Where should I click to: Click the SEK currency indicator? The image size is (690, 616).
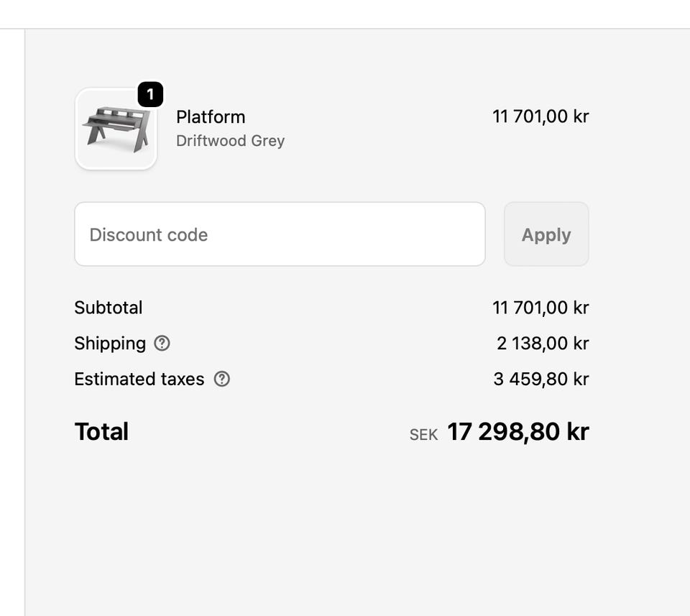click(423, 434)
